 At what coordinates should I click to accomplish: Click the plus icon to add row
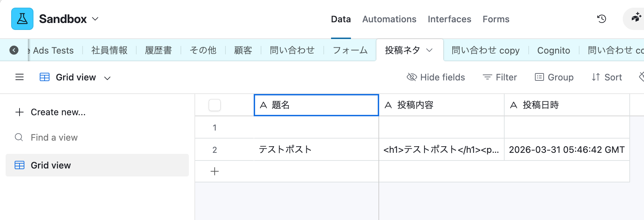click(215, 171)
